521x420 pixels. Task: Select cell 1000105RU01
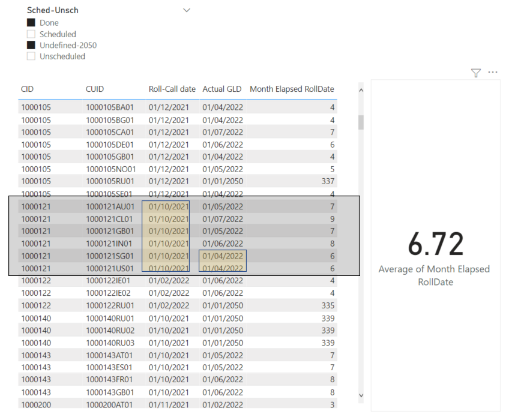pos(110,181)
